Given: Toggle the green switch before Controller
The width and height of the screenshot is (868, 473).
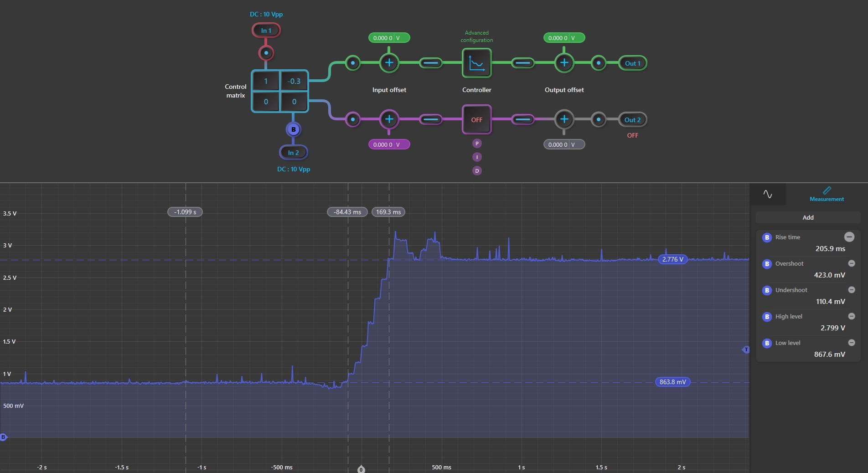Looking at the screenshot, I should [x=430, y=63].
